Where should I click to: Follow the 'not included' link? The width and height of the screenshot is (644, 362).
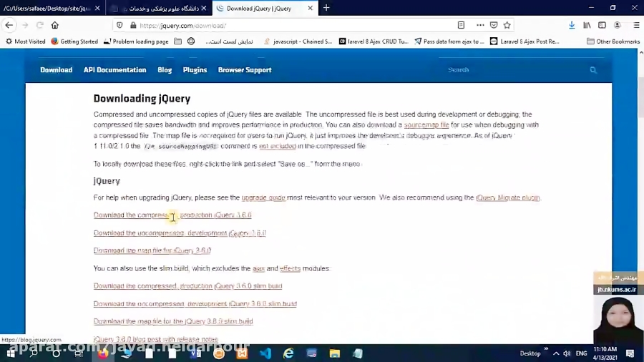[x=277, y=146]
